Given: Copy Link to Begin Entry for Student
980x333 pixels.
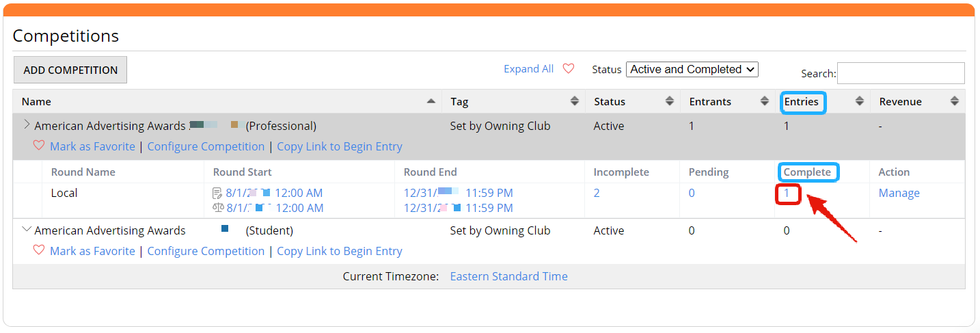Looking at the screenshot, I should tap(339, 251).
